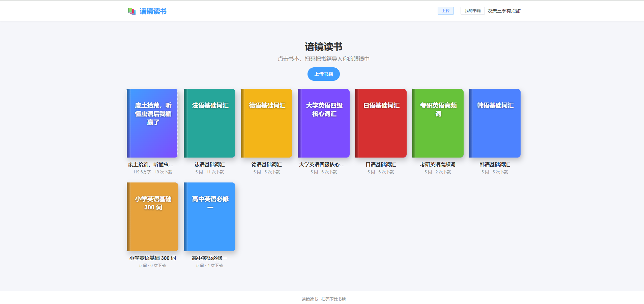The image size is (644, 304).
Task: Click the 5 词 · 11 次下载 stats text
Action: pos(209,172)
